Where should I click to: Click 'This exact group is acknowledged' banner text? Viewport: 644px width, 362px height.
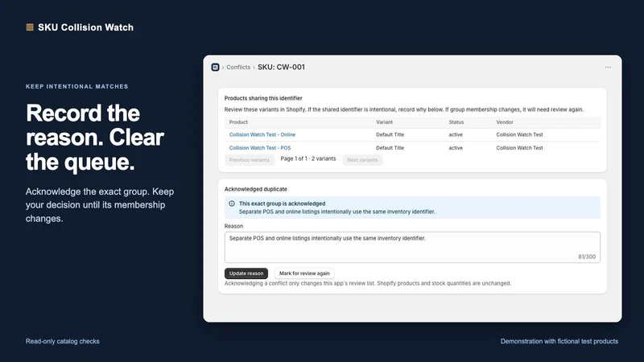point(283,204)
